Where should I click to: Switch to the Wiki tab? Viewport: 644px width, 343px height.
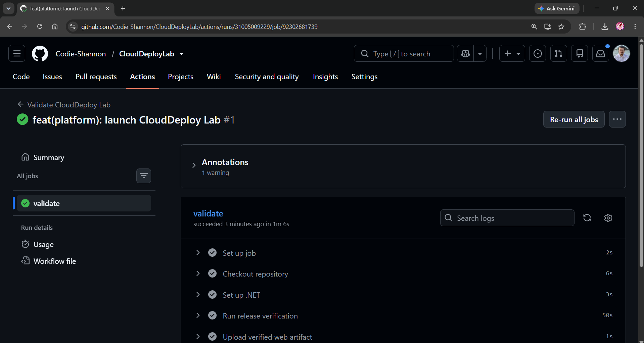pyautogui.click(x=214, y=77)
